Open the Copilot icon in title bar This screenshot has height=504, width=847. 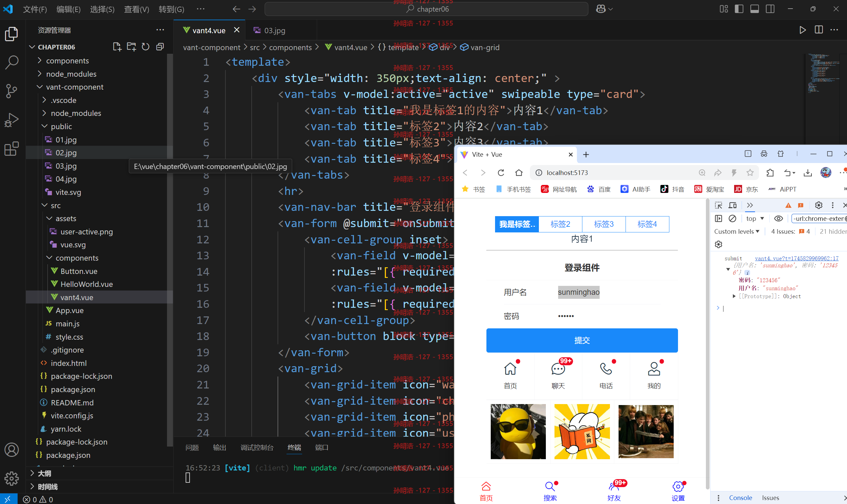[601, 9]
